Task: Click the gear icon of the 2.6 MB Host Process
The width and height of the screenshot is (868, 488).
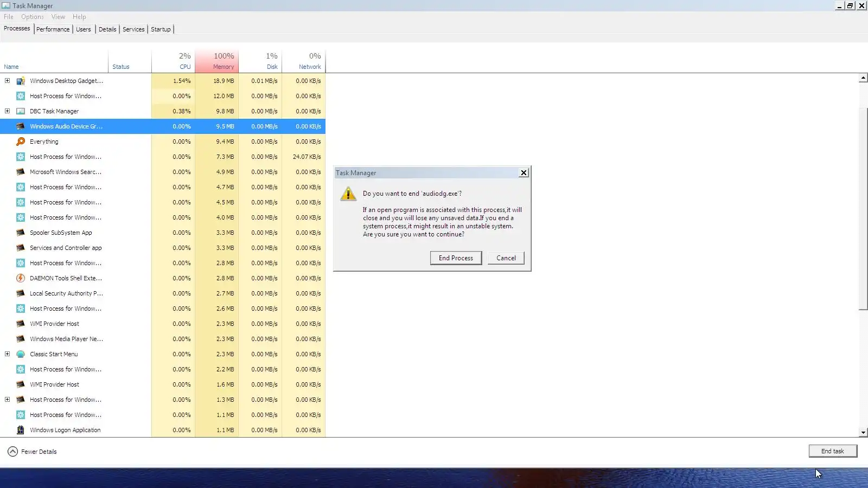Action: (x=21, y=309)
